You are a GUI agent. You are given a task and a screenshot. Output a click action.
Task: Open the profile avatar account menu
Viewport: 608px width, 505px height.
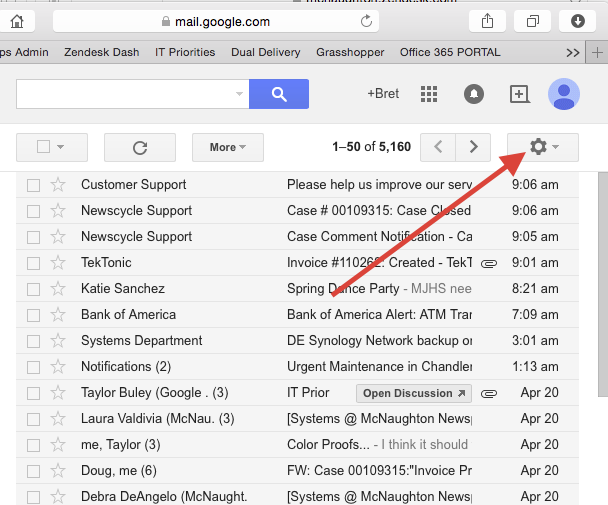click(564, 94)
